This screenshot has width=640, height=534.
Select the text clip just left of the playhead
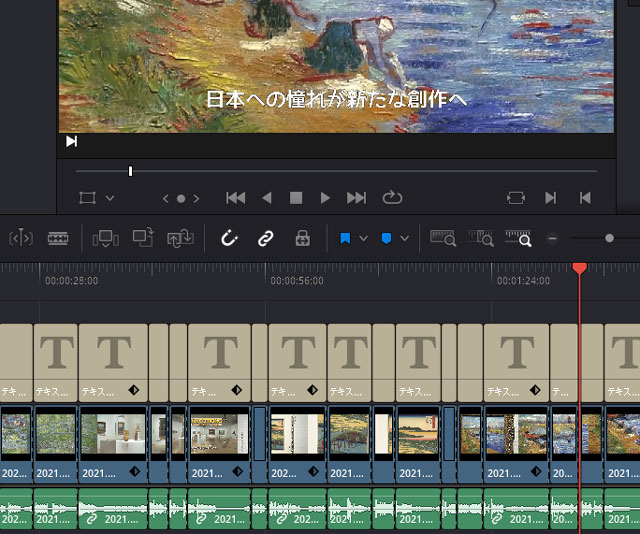(564, 363)
